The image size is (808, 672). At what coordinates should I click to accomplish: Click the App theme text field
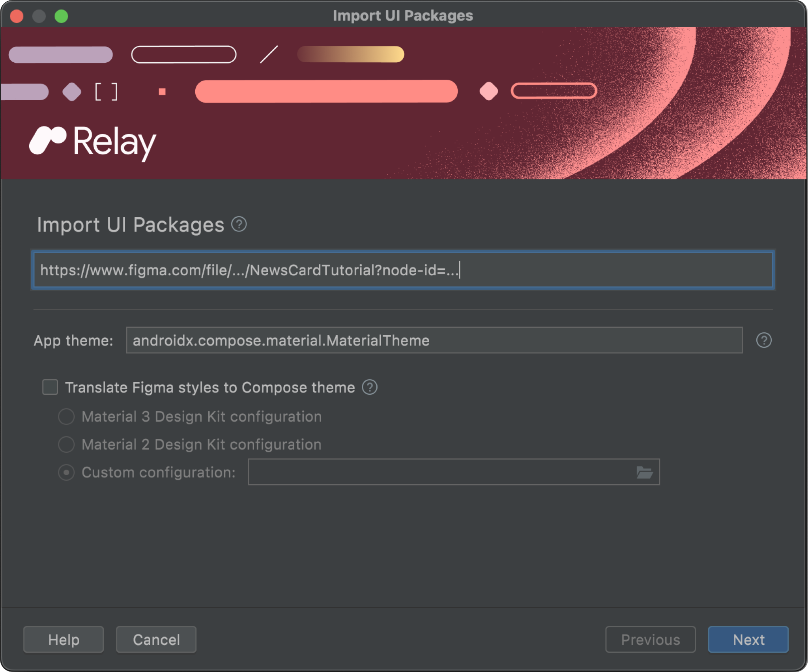tap(434, 341)
